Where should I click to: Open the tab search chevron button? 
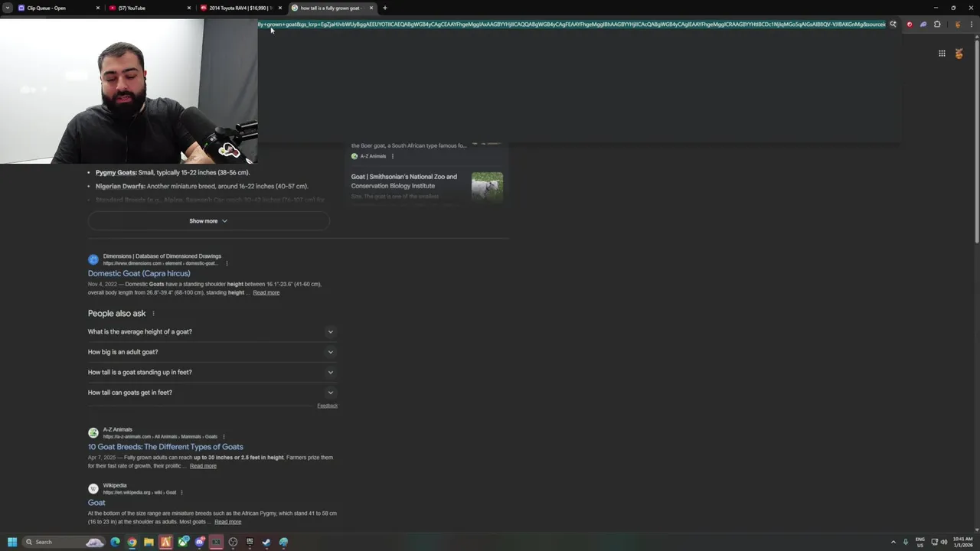(x=7, y=8)
